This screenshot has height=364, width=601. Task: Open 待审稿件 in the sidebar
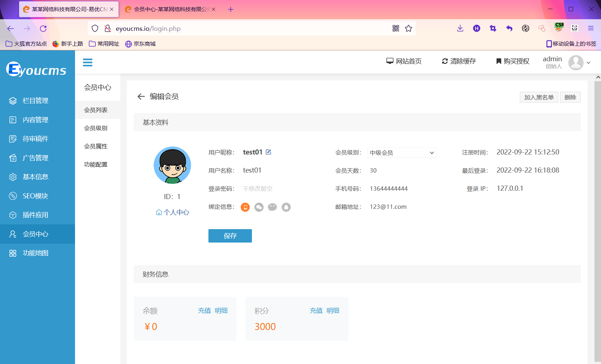click(x=37, y=139)
